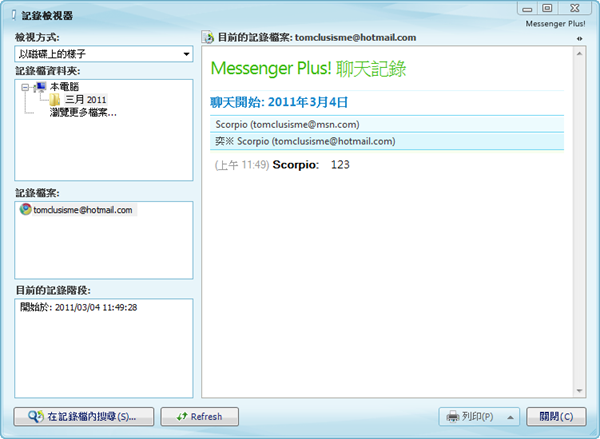Click the contact icon beside tomclusisme@hotmail.com
Viewport: 600px width, 439px height.
pyautogui.click(x=26, y=209)
